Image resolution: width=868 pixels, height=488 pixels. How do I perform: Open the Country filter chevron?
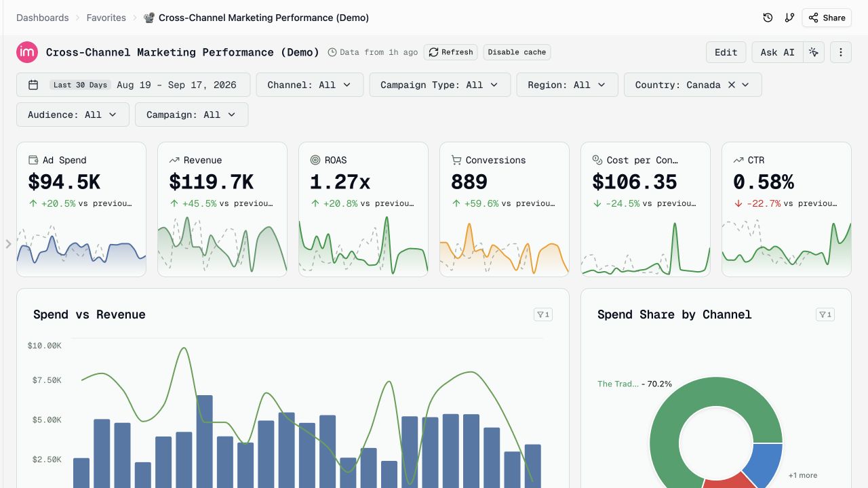point(745,85)
